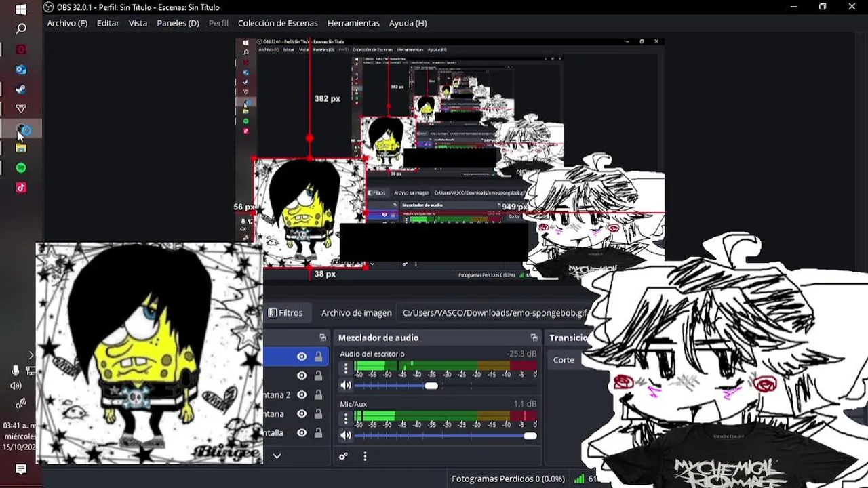868x488 pixels.
Task: Click the '-25.3 dB' level readout
Action: (x=521, y=354)
